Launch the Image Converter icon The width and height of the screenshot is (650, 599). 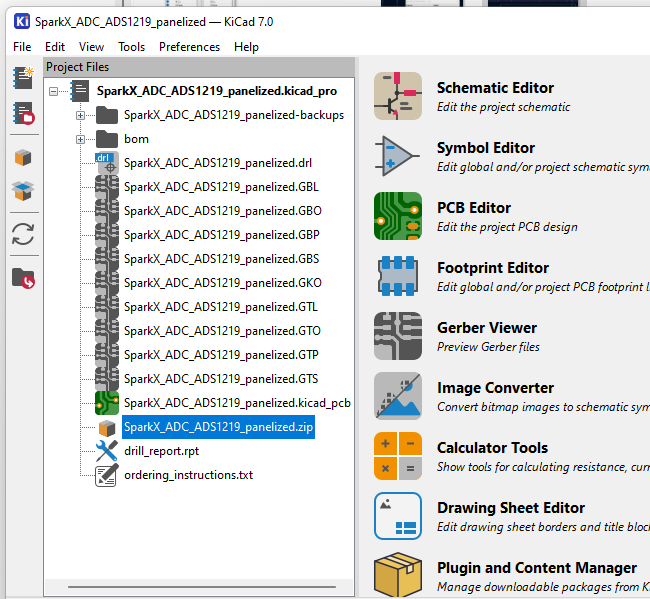coord(398,396)
